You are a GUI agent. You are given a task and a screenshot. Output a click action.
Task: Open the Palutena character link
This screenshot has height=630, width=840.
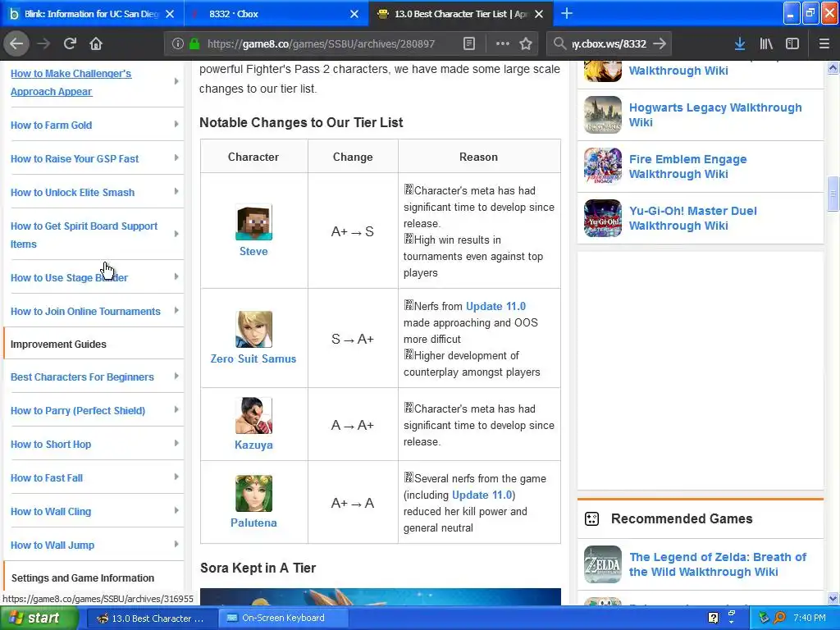253,523
